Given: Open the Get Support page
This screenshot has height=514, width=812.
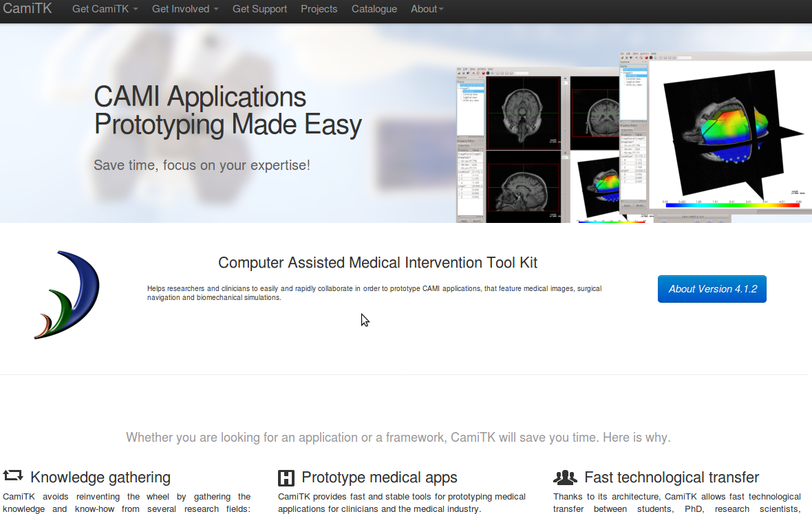Looking at the screenshot, I should (x=259, y=9).
